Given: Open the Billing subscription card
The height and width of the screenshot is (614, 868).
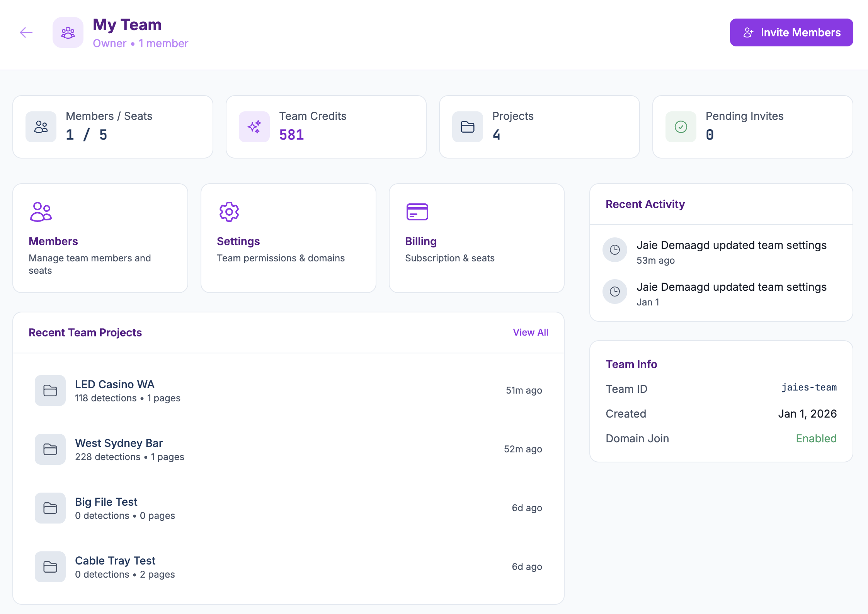Looking at the screenshot, I should coord(476,238).
